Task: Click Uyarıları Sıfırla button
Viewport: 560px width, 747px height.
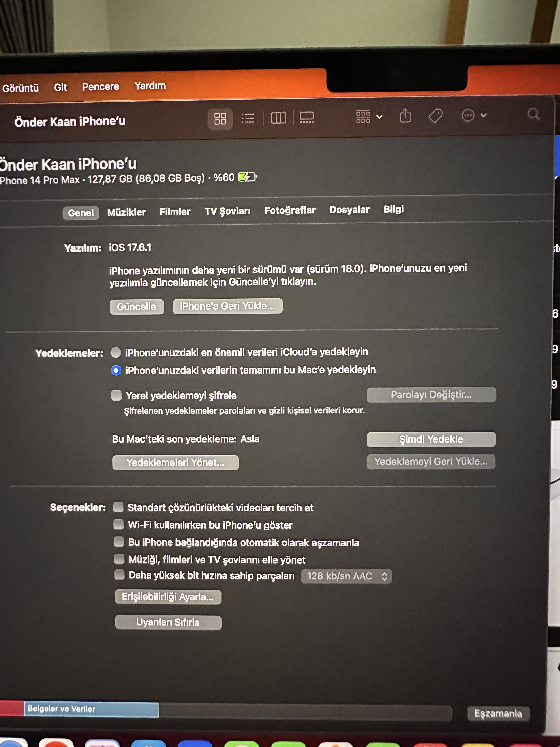Action: coord(168,622)
